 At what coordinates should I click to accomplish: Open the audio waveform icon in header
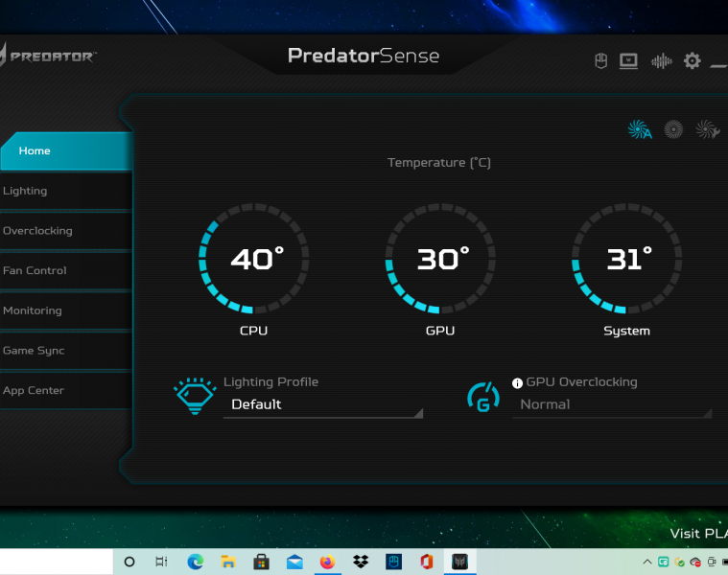tap(661, 60)
